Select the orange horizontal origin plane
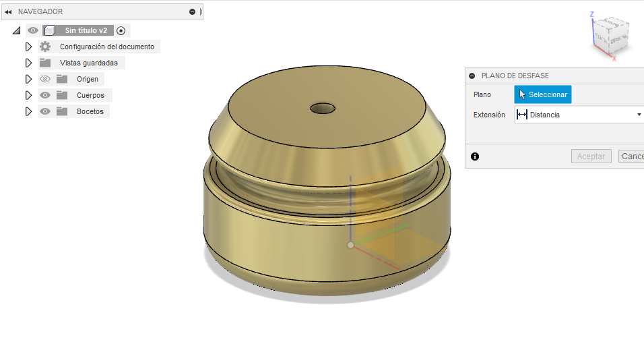The height and width of the screenshot is (342, 644). point(403,247)
